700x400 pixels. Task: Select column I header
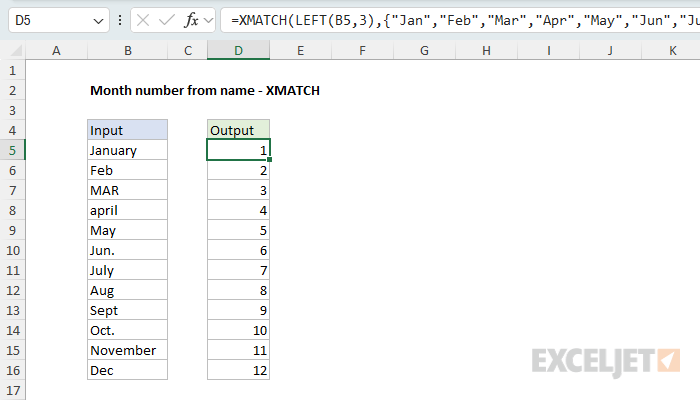click(x=549, y=50)
